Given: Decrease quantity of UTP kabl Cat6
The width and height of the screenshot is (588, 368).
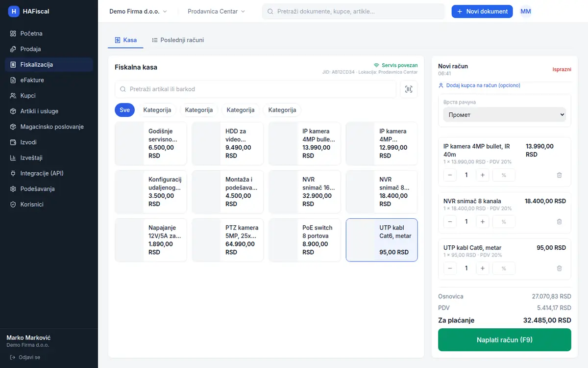Looking at the screenshot, I should coord(450,268).
